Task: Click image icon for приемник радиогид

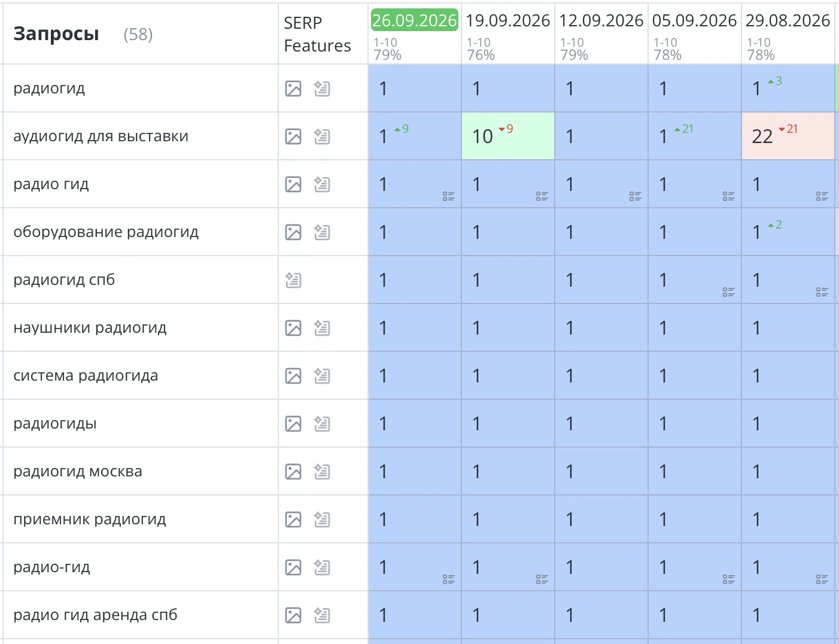Action: coord(293,520)
